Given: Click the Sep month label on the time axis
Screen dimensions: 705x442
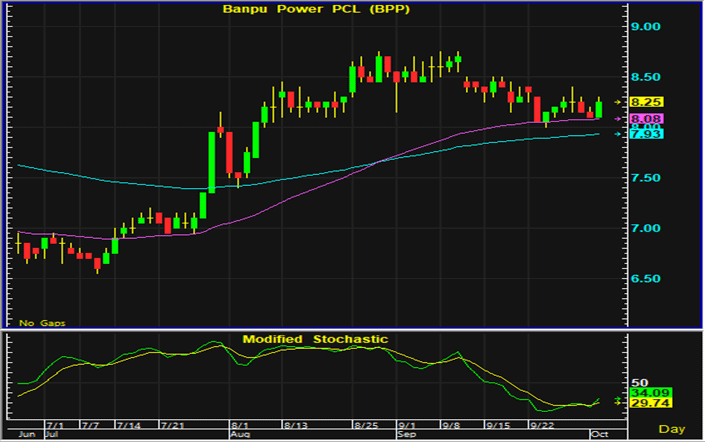Looking at the screenshot, I should click(406, 435).
